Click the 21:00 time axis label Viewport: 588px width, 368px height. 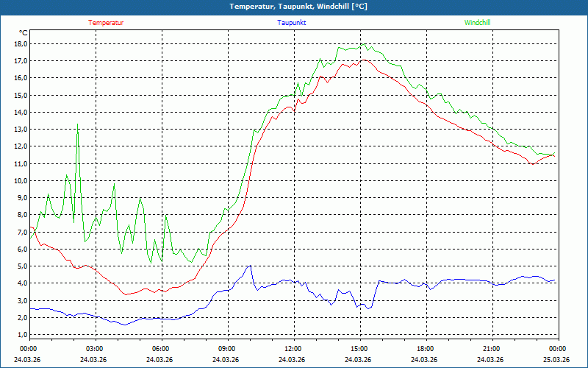tap(491, 349)
